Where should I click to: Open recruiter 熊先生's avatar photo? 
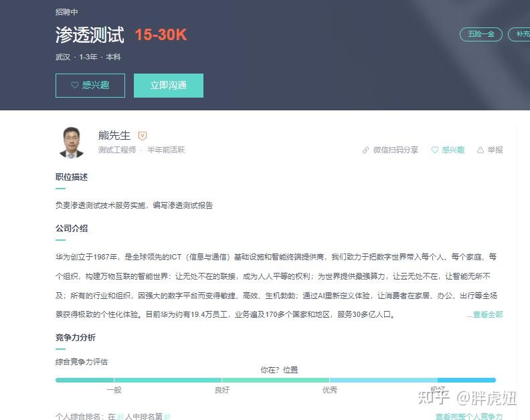[72, 142]
